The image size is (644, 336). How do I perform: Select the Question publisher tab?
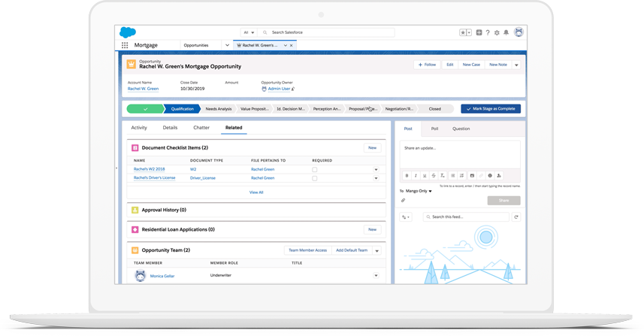coord(461,129)
